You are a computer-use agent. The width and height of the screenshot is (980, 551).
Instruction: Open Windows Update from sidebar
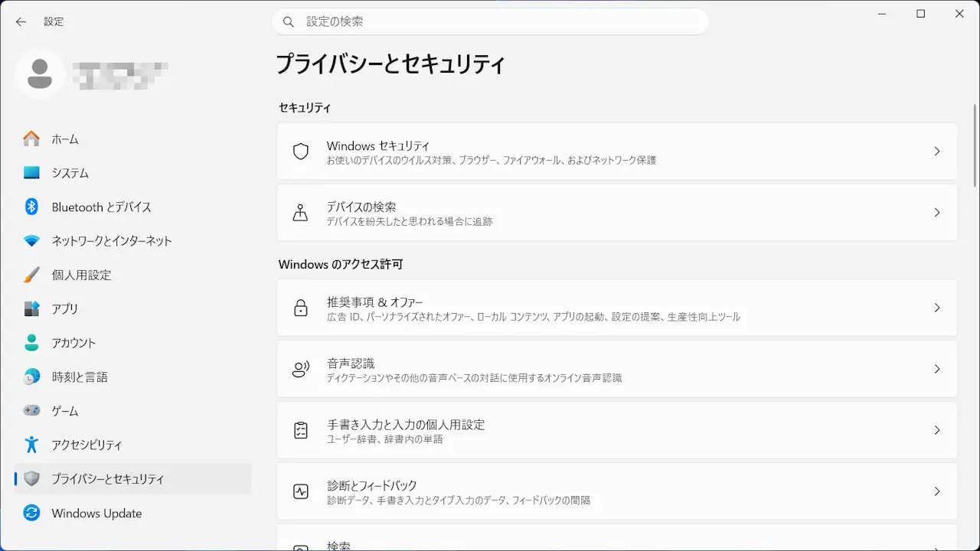(x=96, y=514)
